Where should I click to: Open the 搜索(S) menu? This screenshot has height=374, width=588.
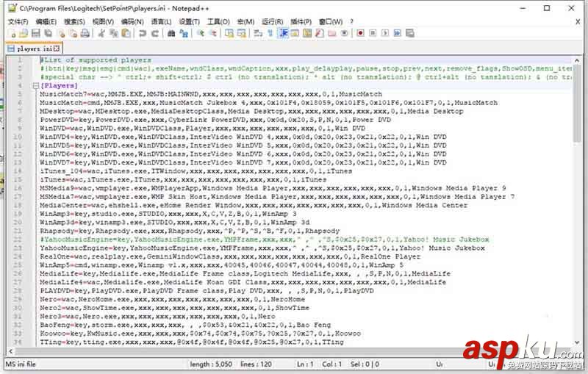(x=74, y=22)
